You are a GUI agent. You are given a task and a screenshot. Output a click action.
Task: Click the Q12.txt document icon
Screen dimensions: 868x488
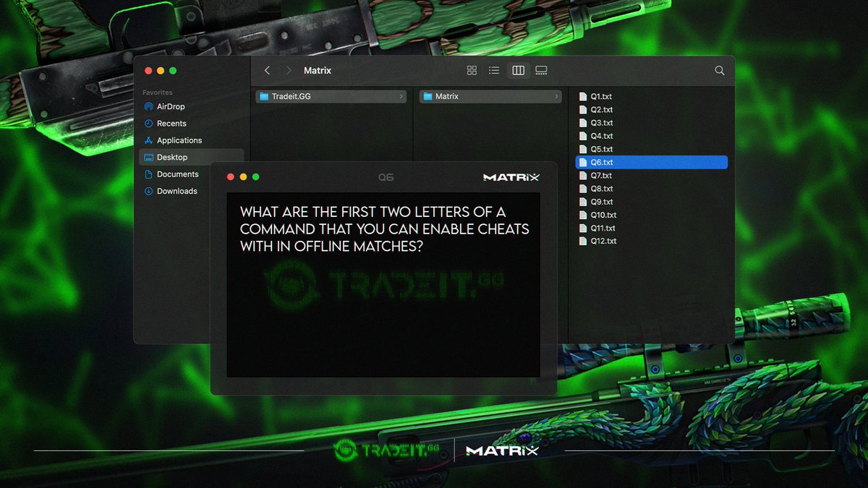(x=583, y=241)
